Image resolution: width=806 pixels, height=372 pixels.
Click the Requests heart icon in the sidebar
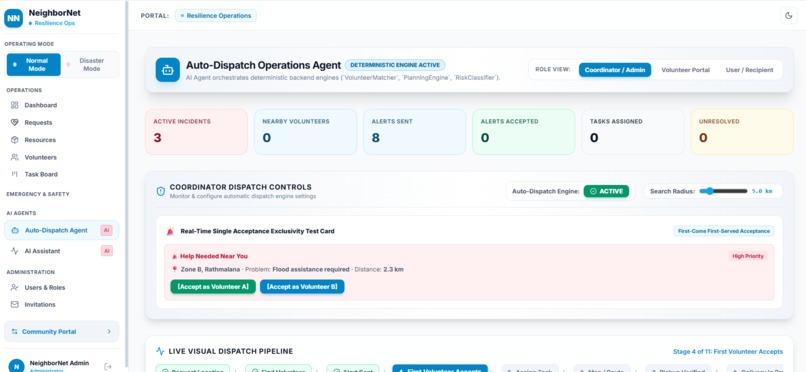[14, 123]
